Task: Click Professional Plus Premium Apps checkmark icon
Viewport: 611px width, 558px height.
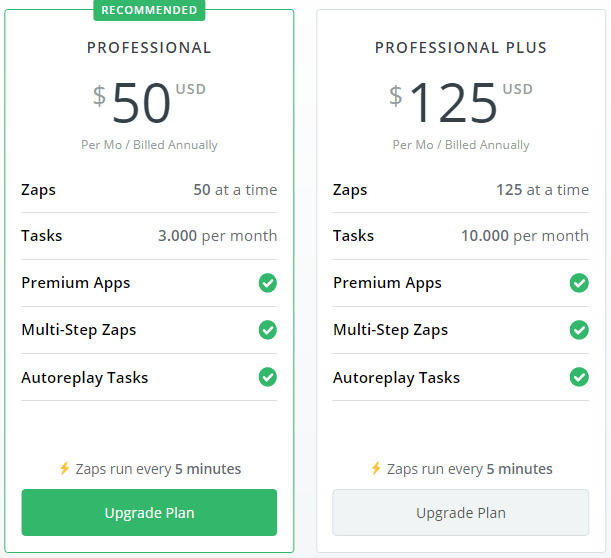Action: click(x=579, y=283)
